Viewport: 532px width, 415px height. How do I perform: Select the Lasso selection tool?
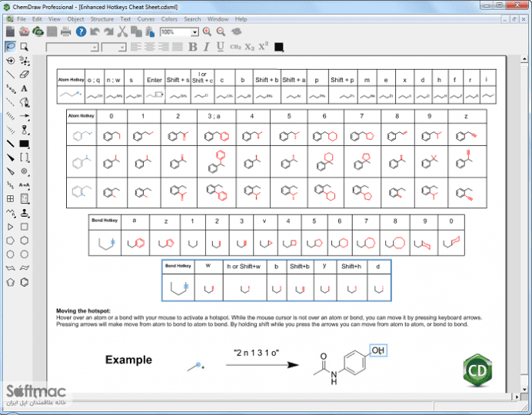coord(11,46)
